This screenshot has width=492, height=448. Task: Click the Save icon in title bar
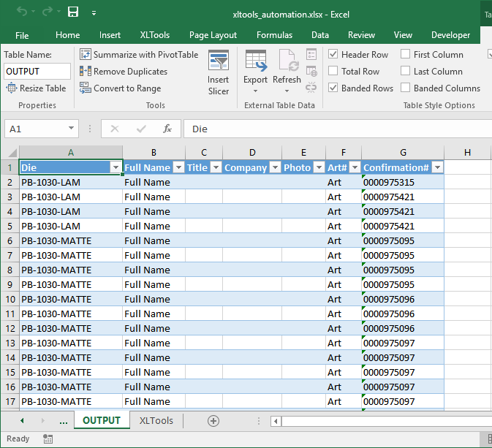pyautogui.click(x=73, y=12)
